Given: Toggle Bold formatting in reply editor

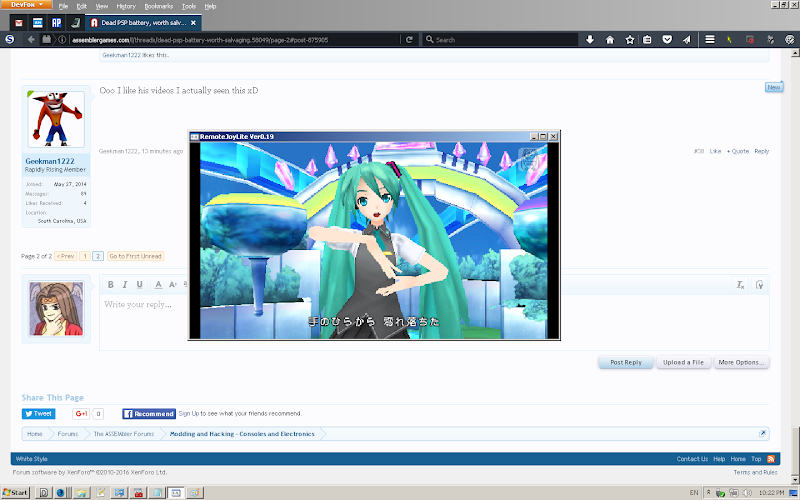Looking at the screenshot, I should 110,285.
